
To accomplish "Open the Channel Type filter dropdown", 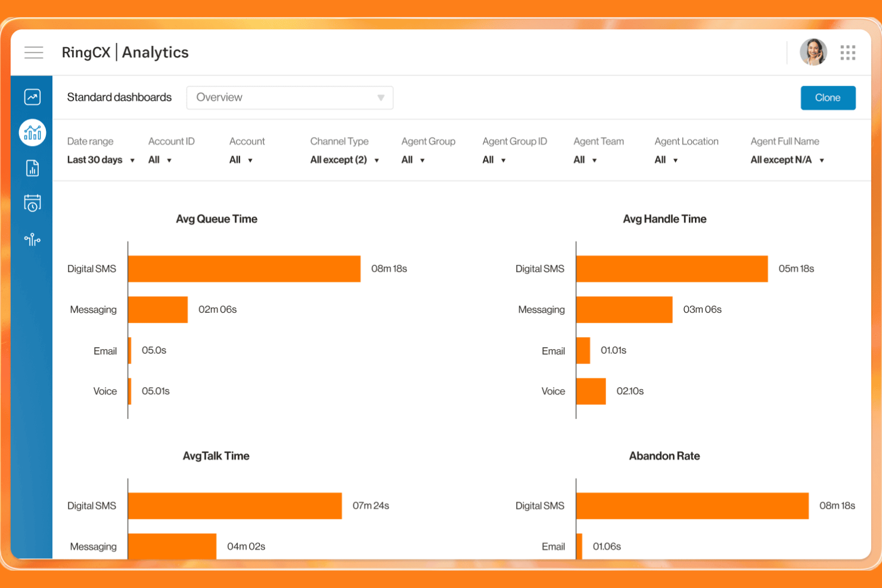I will pyautogui.click(x=344, y=160).
